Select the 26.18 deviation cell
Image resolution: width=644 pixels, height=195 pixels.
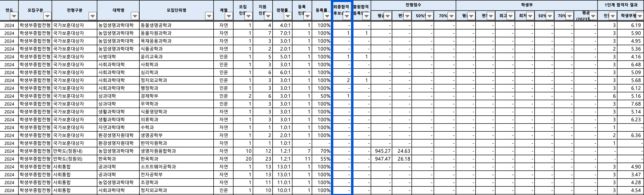tap(402, 159)
